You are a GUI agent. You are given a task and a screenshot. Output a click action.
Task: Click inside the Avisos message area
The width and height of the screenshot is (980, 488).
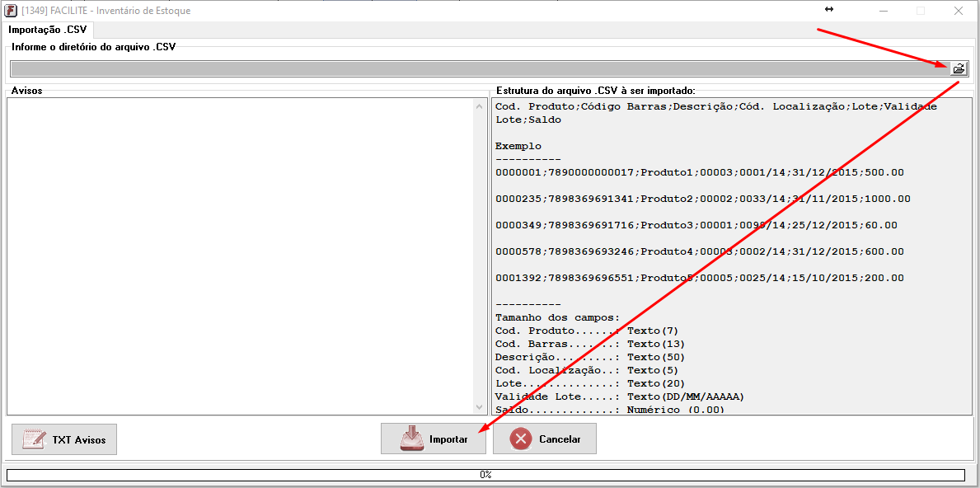tap(239, 256)
